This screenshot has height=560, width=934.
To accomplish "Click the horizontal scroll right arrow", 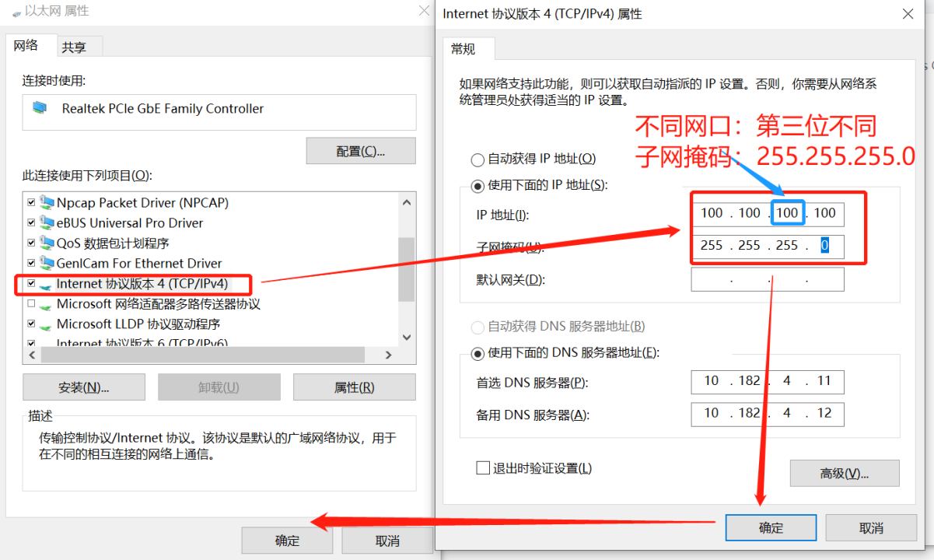I will (x=389, y=355).
